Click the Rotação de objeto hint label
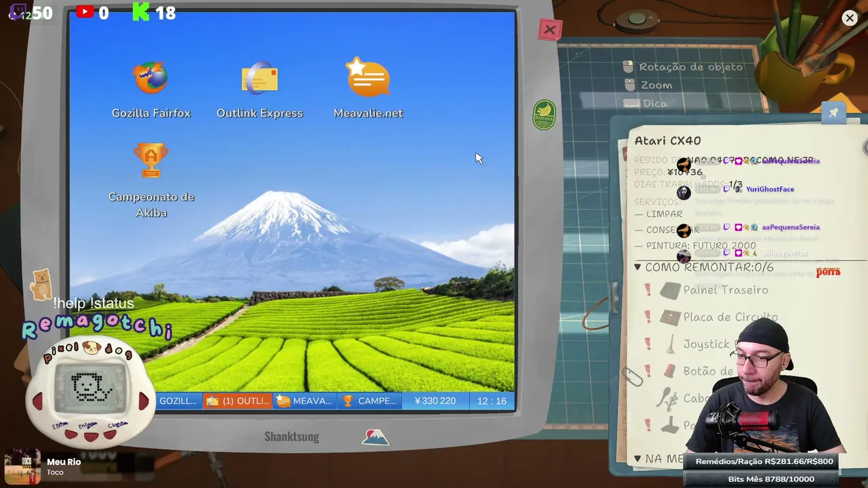Viewport: 868px width, 488px height. 691,66
